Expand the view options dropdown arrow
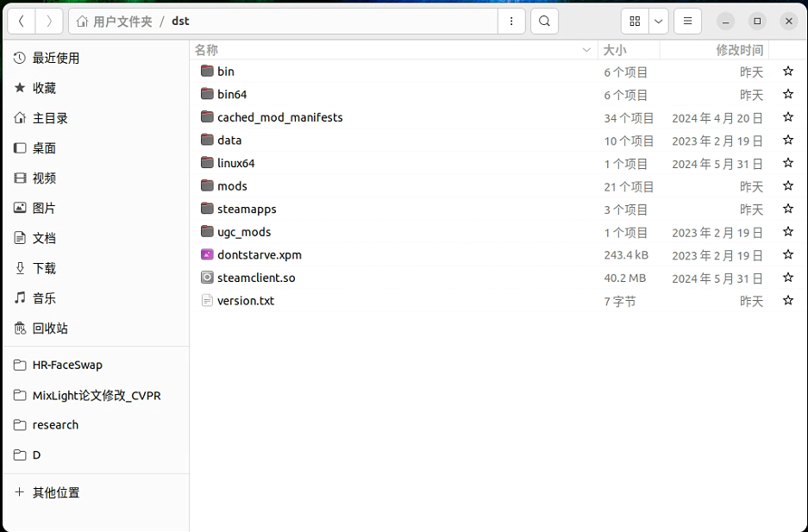808x532 pixels. (659, 21)
